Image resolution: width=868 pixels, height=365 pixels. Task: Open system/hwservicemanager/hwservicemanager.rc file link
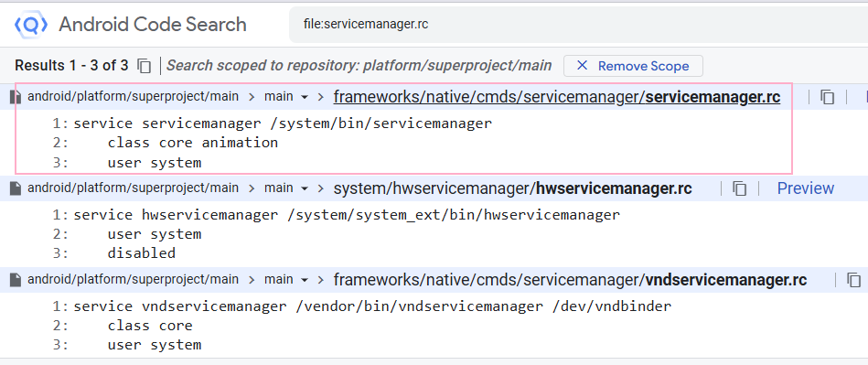(x=512, y=188)
